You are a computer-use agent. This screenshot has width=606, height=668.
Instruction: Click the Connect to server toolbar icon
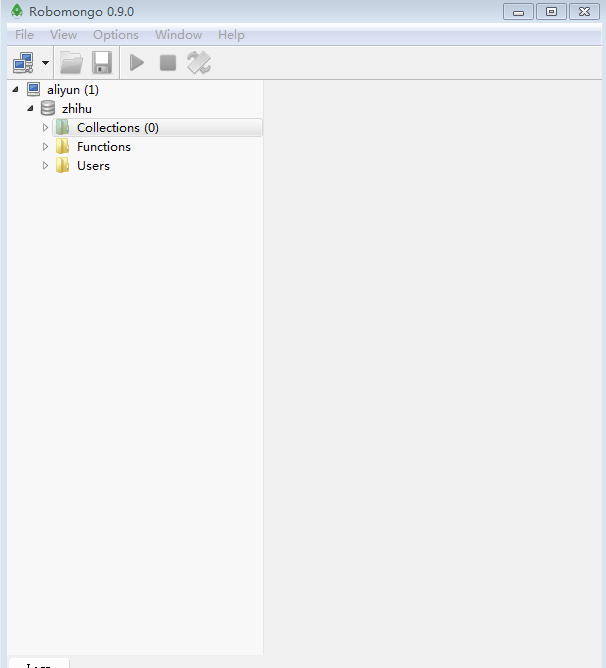[x=23, y=63]
